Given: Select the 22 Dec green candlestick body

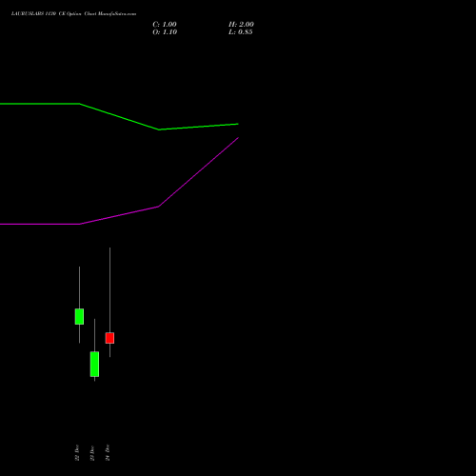Looking at the screenshot, I should pos(79,316).
